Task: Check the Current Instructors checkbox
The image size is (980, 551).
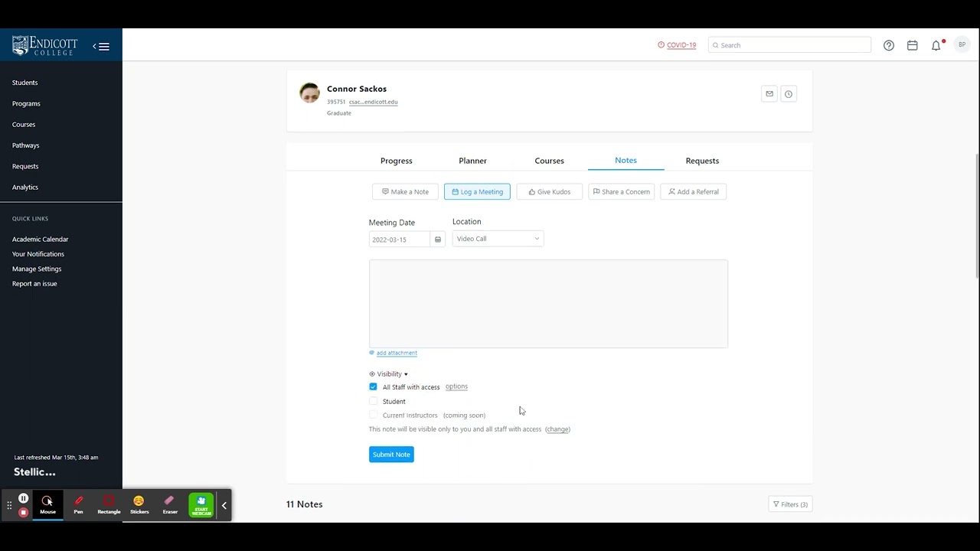Action: (373, 415)
